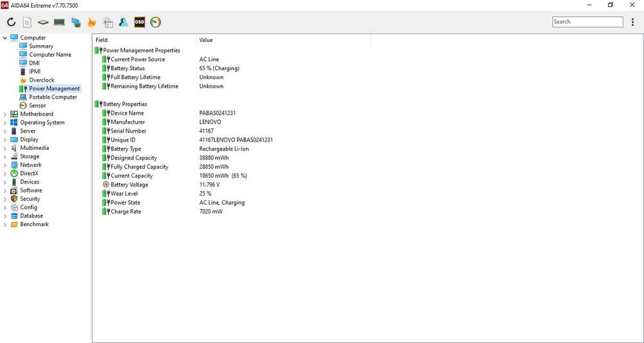Click the LENOVO manufacturer value
This screenshot has width=644, height=343.
click(x=211, y=122)
